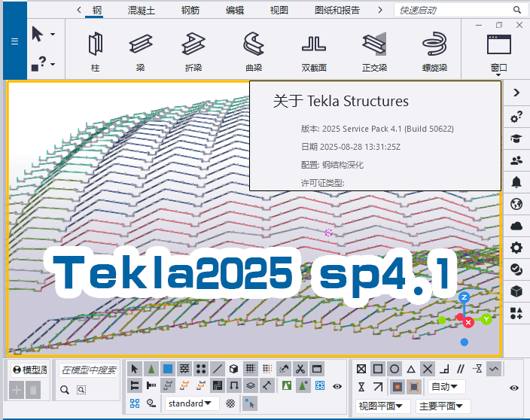Open the black cube 3D panel
The image size is (530, 420).
tap(516, 291)
